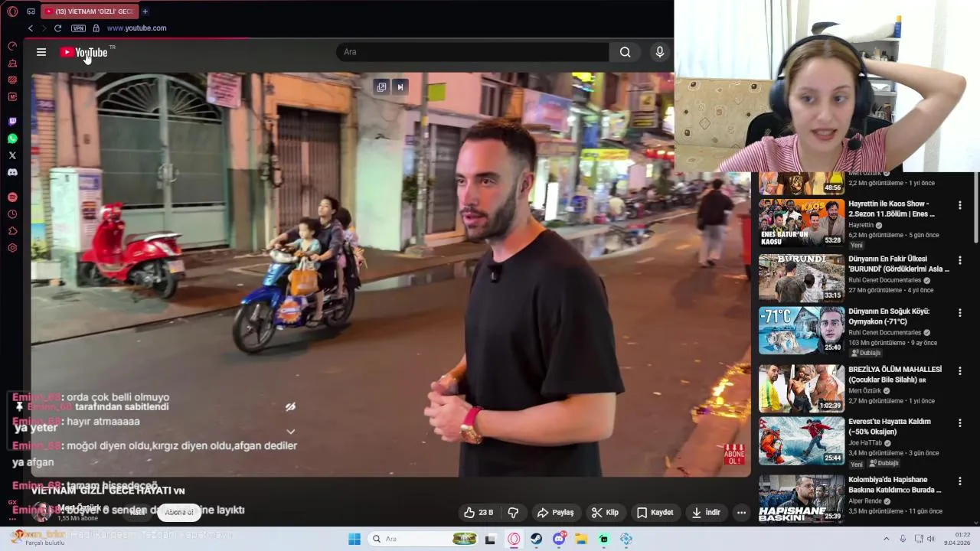Click the pinned chat hide eye icon

click(x=290, y=407)
